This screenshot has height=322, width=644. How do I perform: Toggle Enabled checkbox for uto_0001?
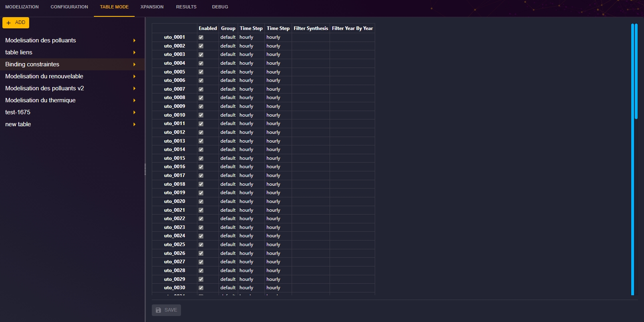click(x=201, y=37)
